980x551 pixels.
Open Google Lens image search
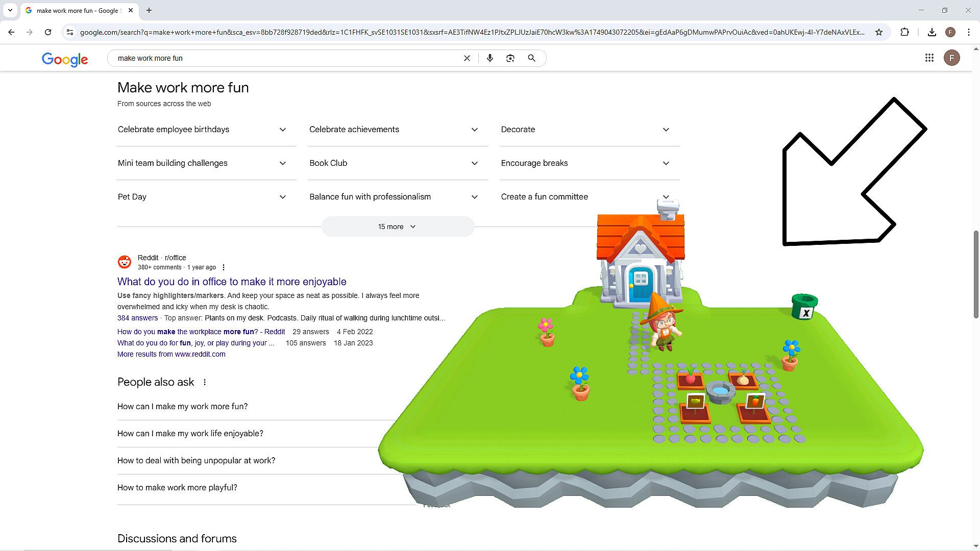[x=510, y=58]
